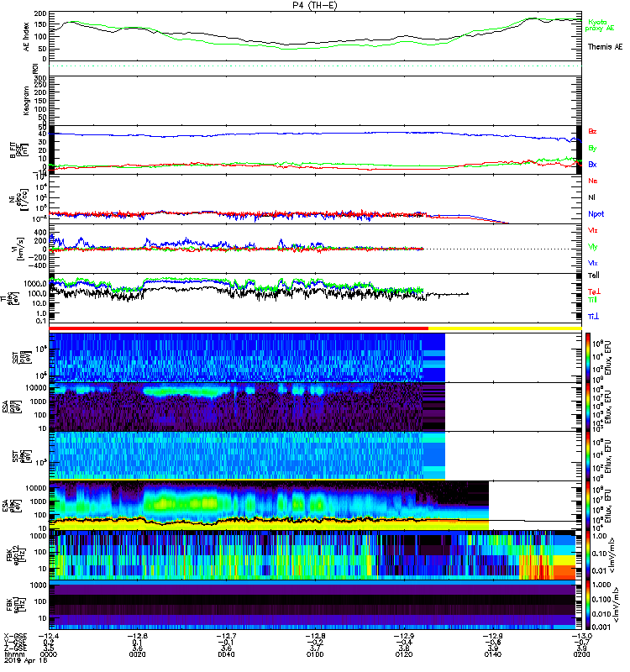Screen dimensions: 630x672
Task: Click the X-GSE row label
Action: (x=15, y=636)
